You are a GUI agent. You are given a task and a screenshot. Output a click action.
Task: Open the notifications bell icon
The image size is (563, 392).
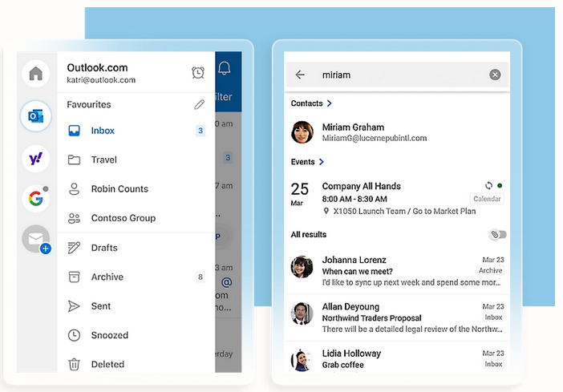[x=225, y=69]
